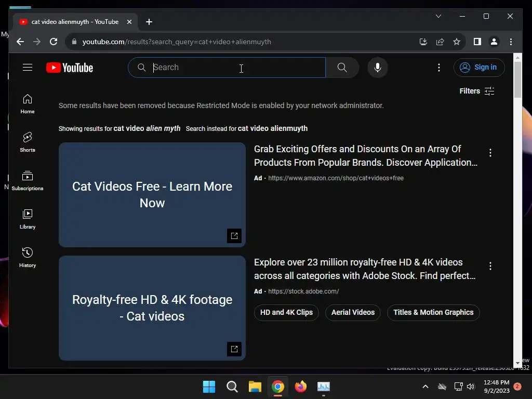Share this page from the address bar
This screenshot has width=532, height=399.
pyautogui.click(x=440, y=42)
